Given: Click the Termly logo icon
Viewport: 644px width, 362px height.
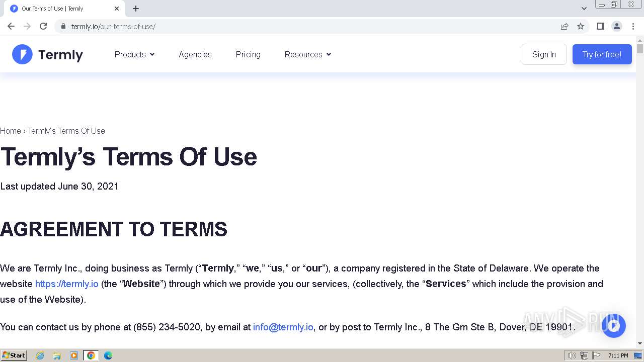Looking at the screenshot, I should point(22,54).
